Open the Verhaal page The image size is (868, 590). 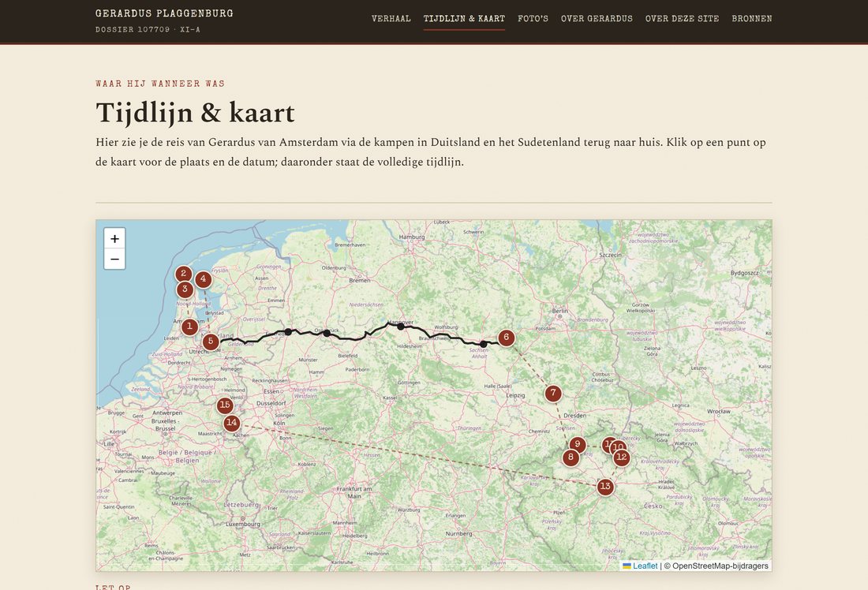[391, 18]
